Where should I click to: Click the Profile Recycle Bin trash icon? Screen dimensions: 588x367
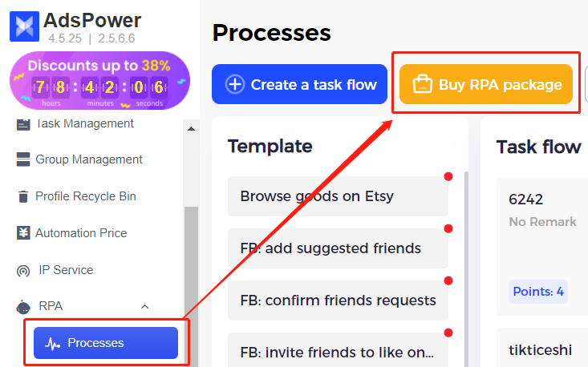pyautogui.click(x=22, y=196)
